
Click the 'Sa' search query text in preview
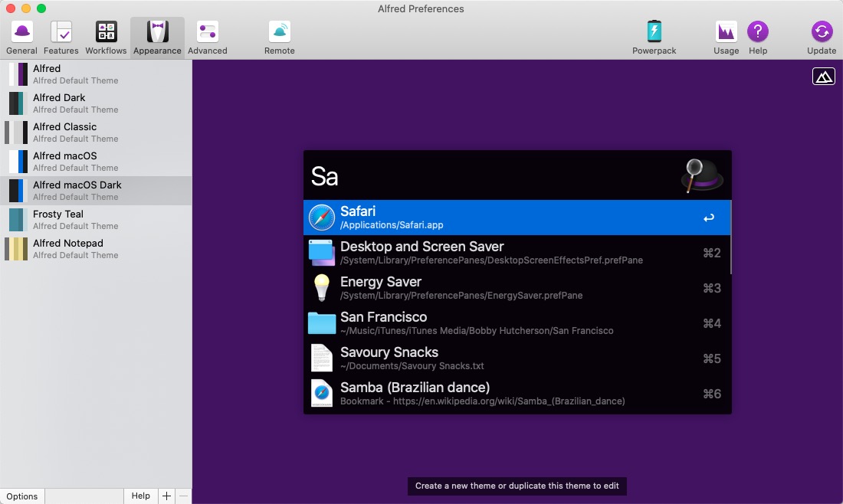pyautogui.click(x=324, y=176)
